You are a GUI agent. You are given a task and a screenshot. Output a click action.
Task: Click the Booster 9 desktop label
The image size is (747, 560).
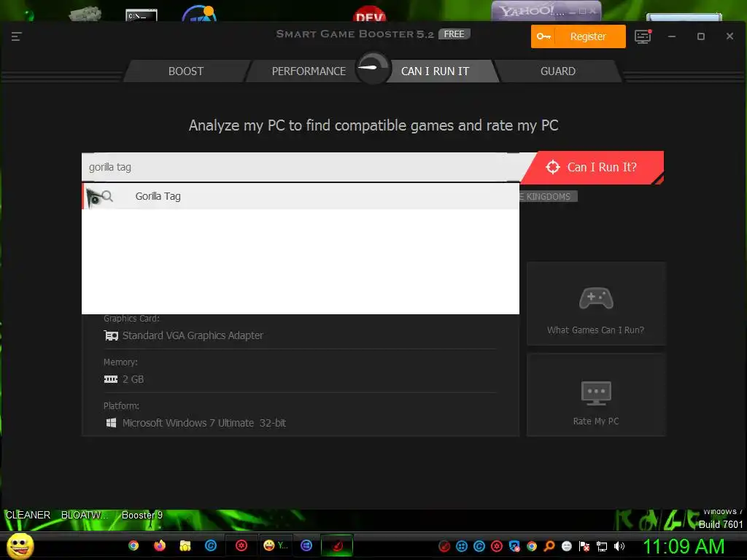point(142,516)
